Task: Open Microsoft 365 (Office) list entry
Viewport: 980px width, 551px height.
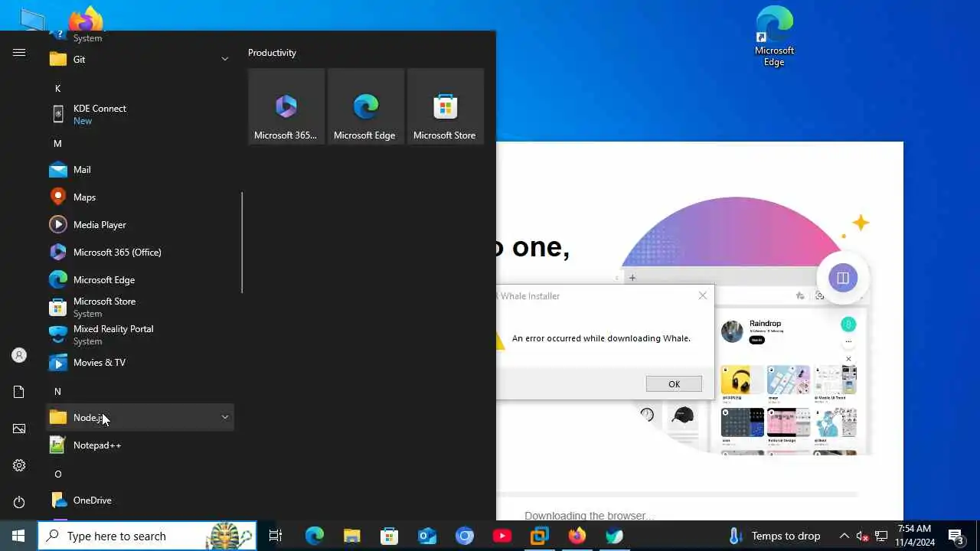Action: point(140,252)
